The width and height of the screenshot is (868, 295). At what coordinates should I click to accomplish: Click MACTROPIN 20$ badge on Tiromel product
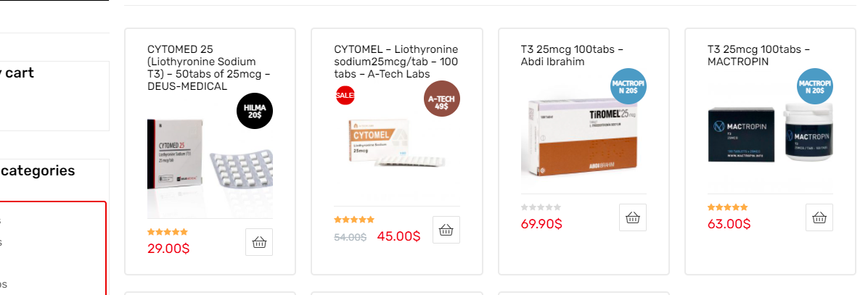[x=629, y=86]
